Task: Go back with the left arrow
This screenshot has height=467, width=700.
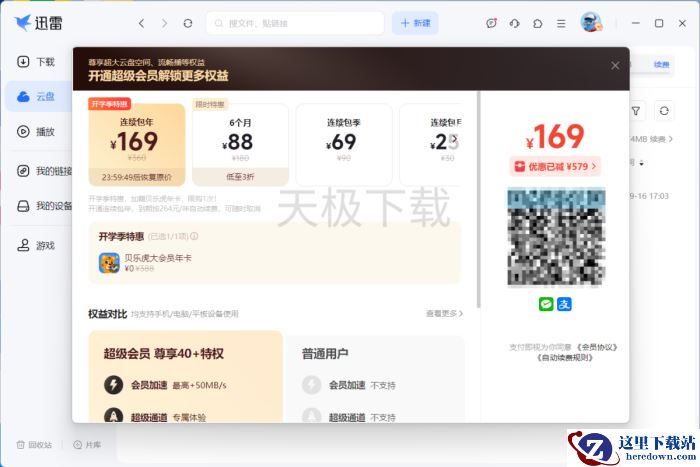Action: coord(142,23)
